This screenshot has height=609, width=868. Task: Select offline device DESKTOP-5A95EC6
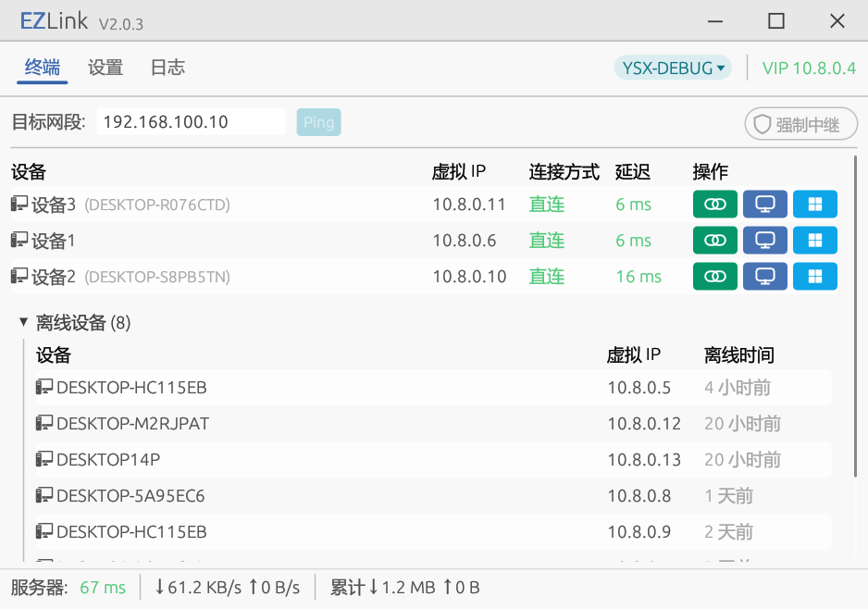130,495
